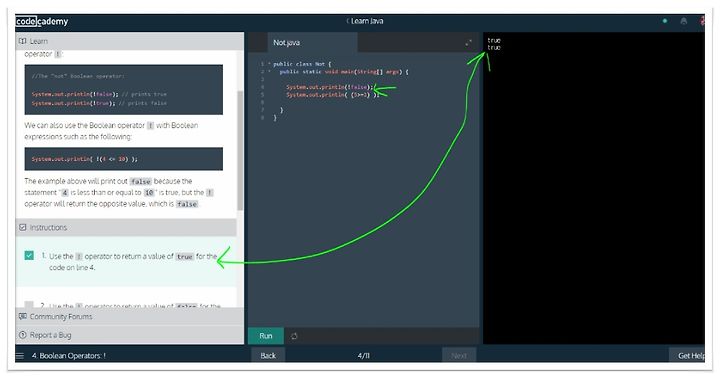Click the output console area
This screenshot has height=377, width=720.
pyautogui.click(x=594, y=188)
